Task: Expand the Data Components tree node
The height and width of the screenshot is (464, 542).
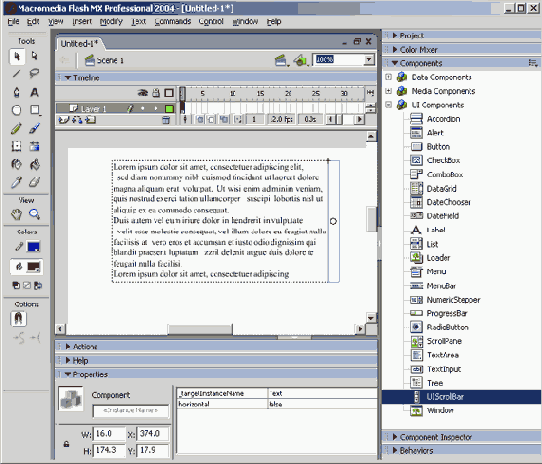Action: coord(389,77)
